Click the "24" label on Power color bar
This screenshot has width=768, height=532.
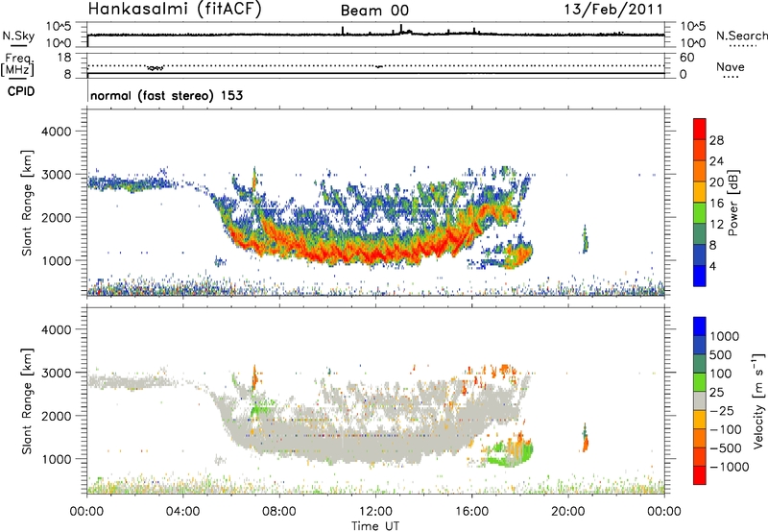[716, 161]
